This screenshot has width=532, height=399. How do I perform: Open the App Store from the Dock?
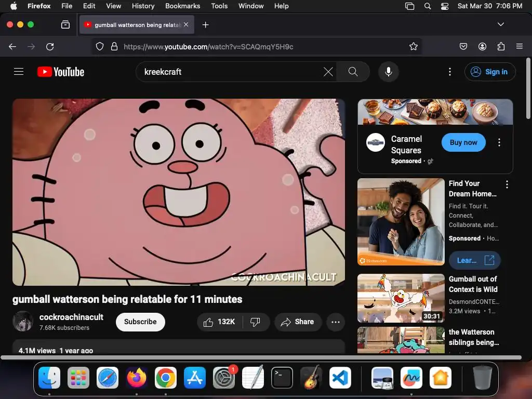(x=195, y=378)
